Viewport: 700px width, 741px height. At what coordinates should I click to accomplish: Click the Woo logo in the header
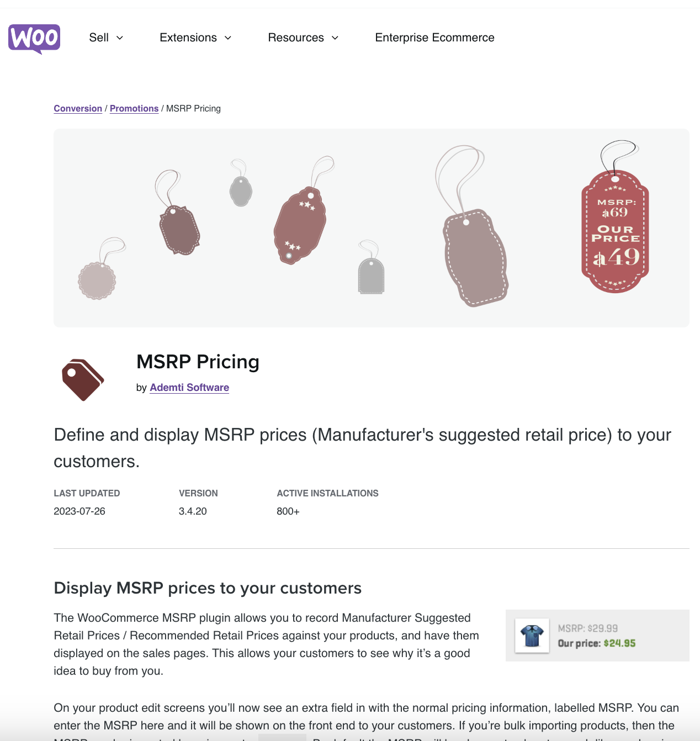pyautogui.click(x=34, y=38)
